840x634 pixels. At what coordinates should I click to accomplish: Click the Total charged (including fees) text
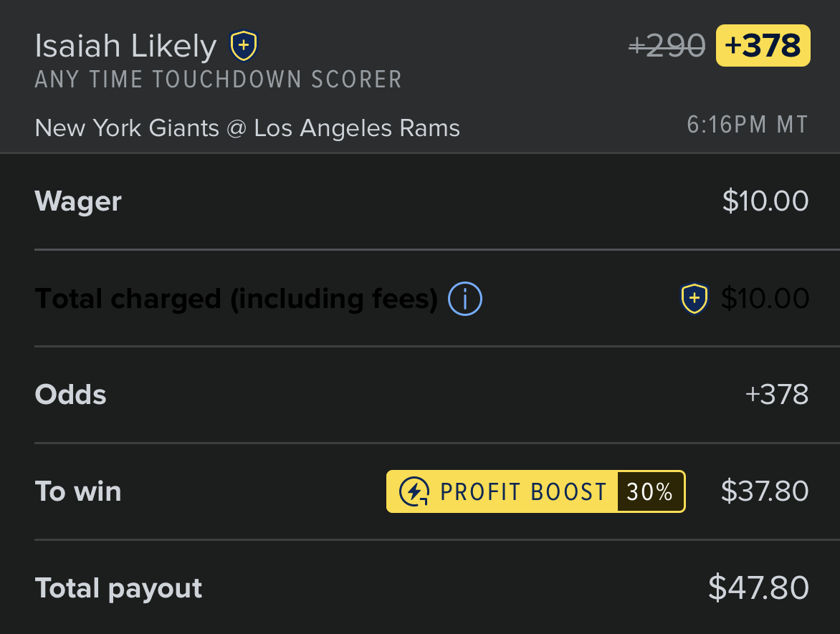pyautogui.click(x=237, y=299)
